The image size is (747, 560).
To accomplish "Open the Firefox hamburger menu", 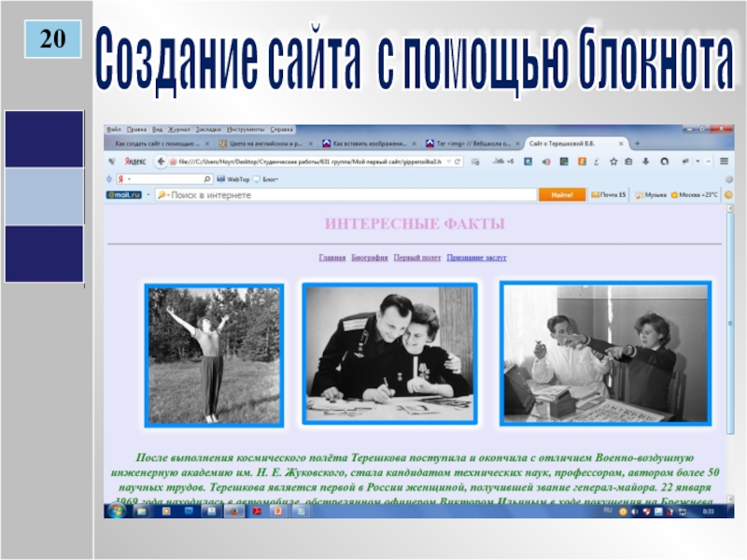I will pyautogui.click(x=725, y=161).
